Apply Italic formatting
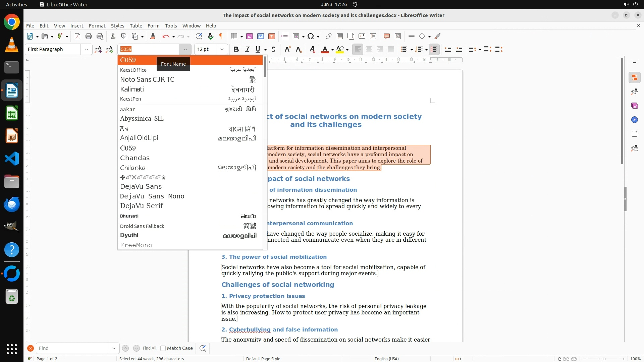The width and height of the screenshot is (644, 362). click(x=247, y=49)
